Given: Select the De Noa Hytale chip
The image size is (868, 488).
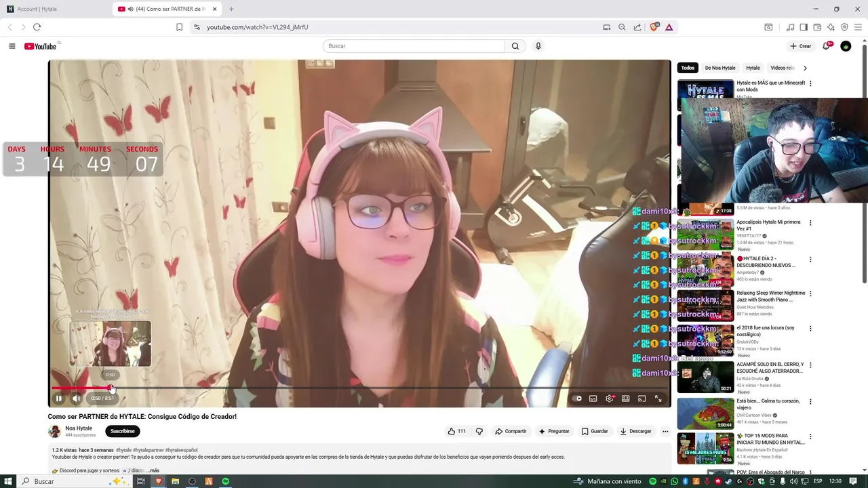Looking at the screenshot, I should (720, 68).
